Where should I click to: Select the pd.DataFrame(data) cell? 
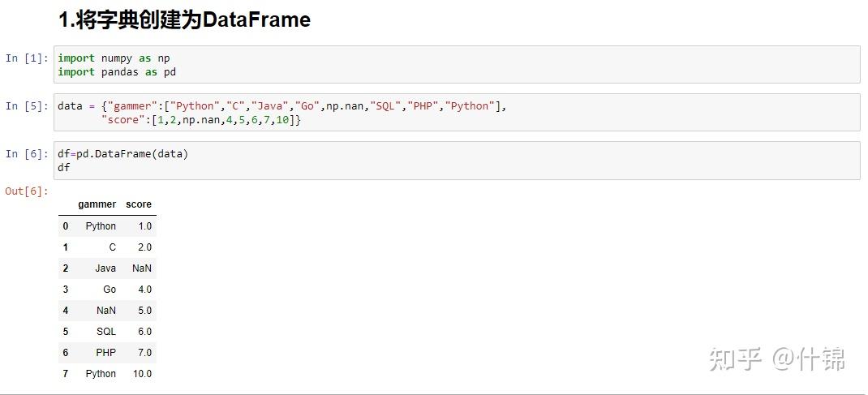(x=457, y=161)
